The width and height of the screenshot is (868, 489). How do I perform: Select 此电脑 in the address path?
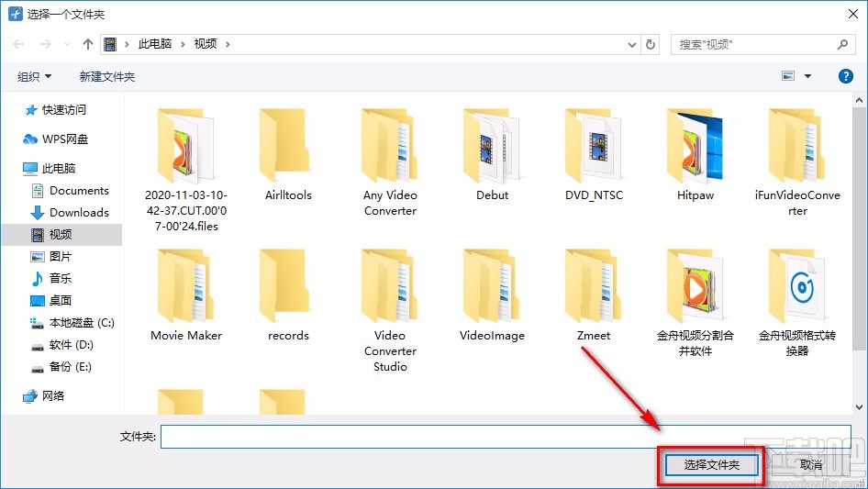[x=155, y=44]
